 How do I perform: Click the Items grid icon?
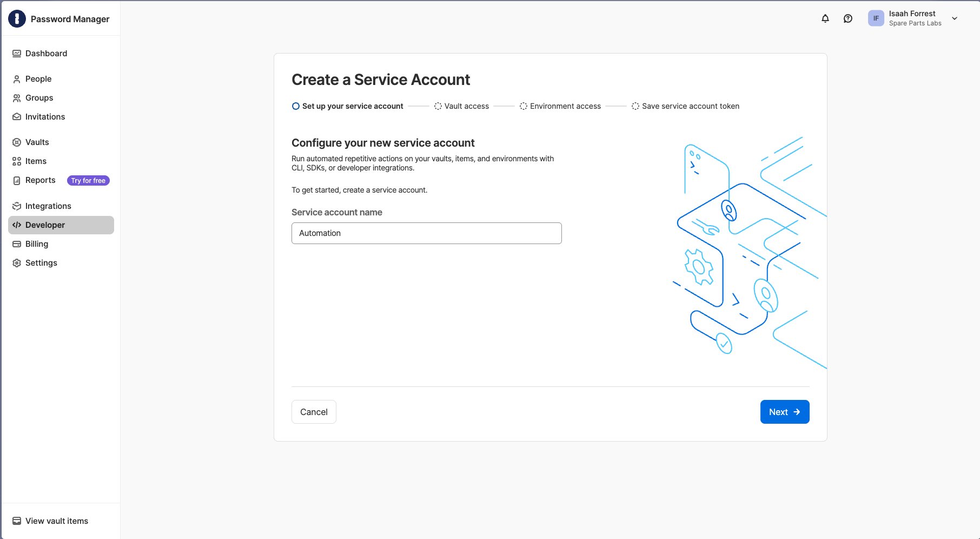point(17,161)
